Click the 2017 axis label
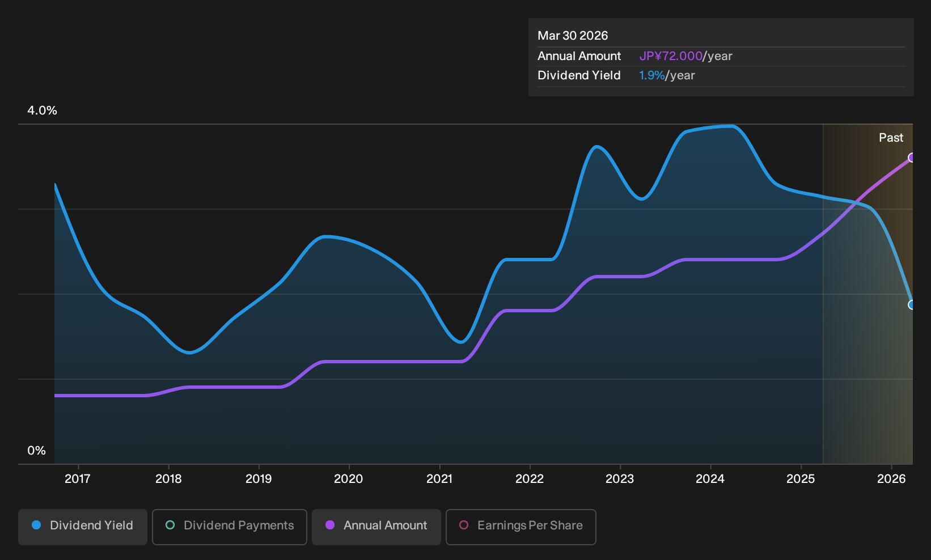Image resolution: width=931 pixels, height=560 pixels. pyautogui.click(x=78, y=479)
